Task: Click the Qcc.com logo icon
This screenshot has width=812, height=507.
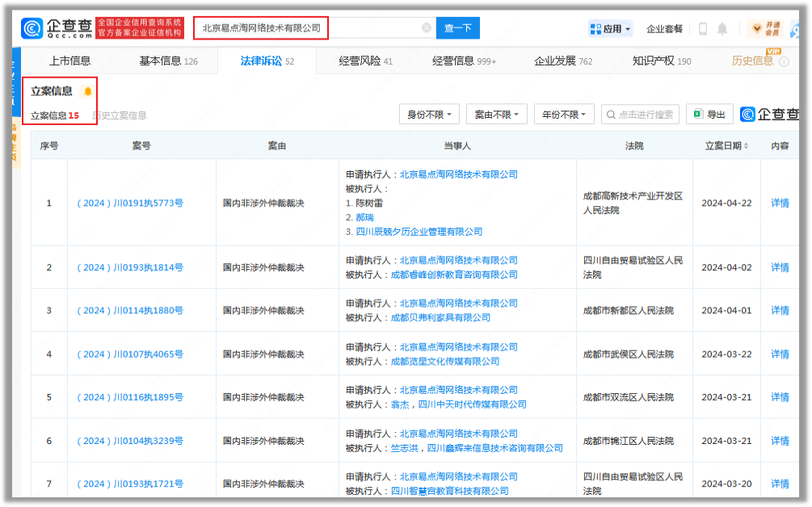Action: point(32,28)
